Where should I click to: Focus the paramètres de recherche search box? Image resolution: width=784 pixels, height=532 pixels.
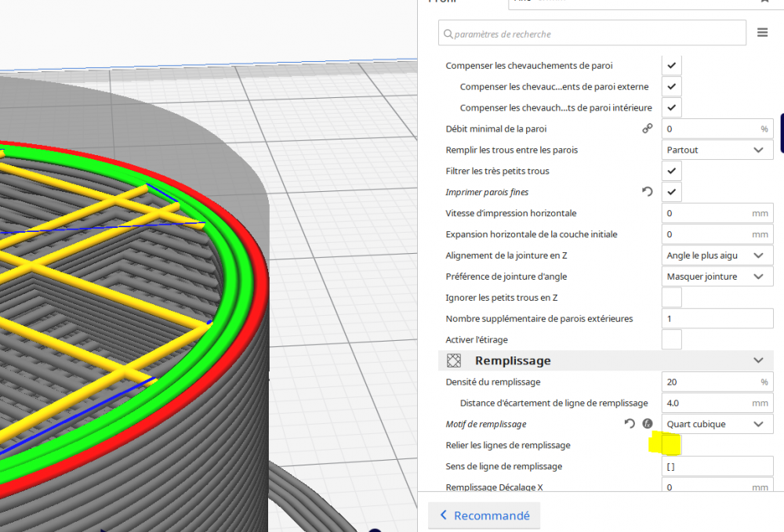click(x=592, y=33)
